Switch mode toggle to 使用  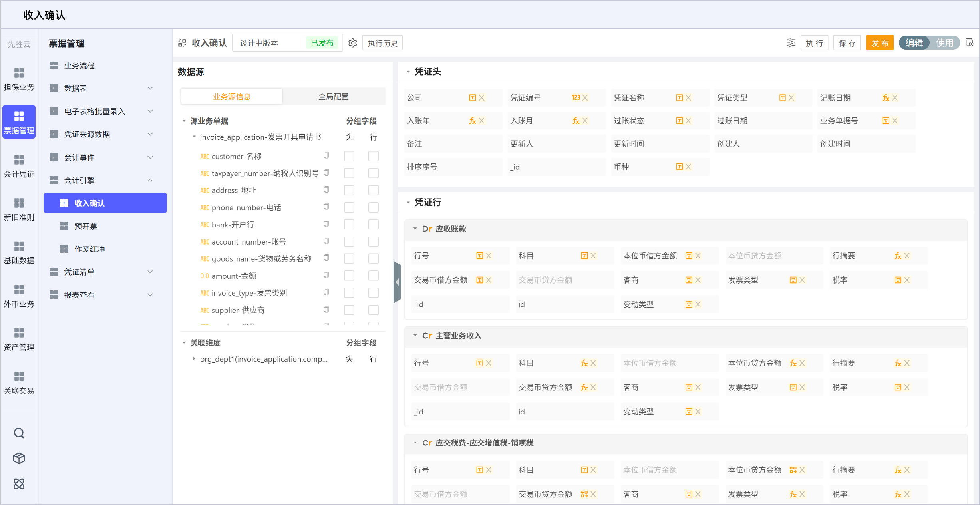click(944, 43)
